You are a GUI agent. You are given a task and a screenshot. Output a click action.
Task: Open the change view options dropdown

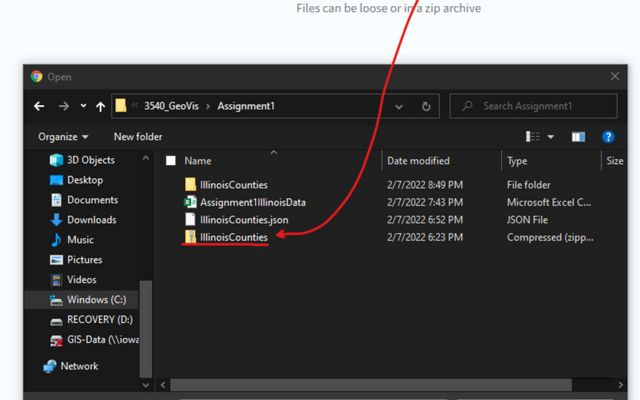[550, 136]
